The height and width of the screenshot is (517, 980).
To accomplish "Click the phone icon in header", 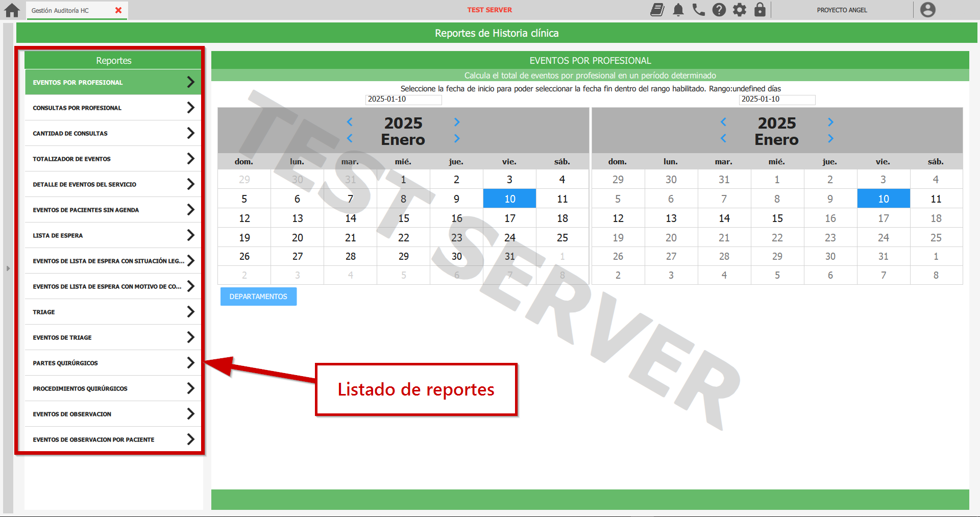I will [x=698, y=10].
